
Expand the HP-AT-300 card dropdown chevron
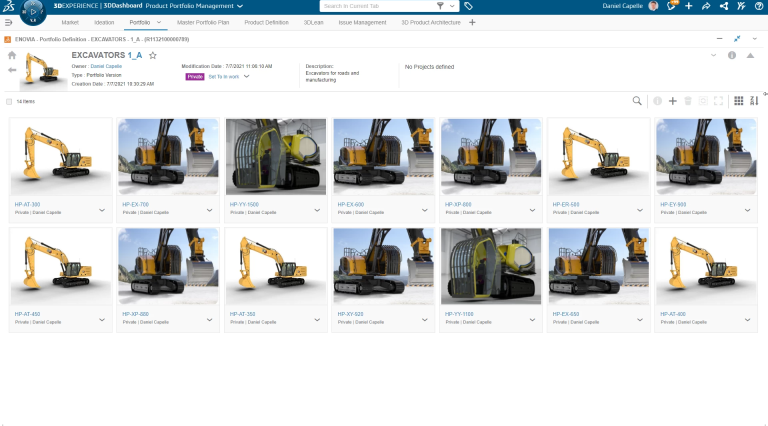pyautogui.click(x=101, y=210)
